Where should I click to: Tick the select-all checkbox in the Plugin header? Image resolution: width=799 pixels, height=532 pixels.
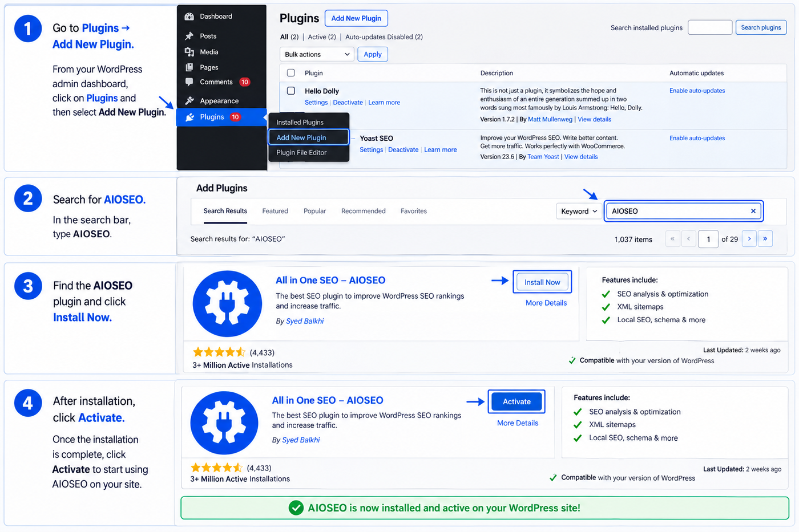click(x=291, y=73)
